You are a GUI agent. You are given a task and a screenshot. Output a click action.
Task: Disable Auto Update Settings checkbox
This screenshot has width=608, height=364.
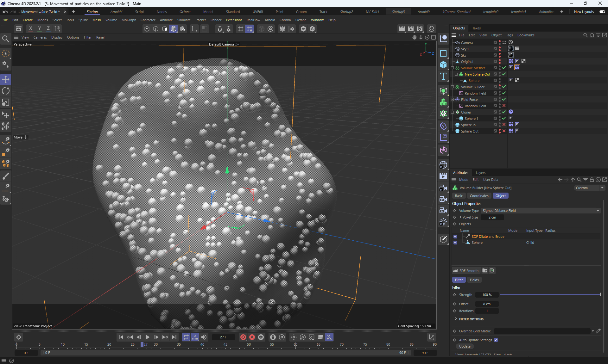click(496, 340)
